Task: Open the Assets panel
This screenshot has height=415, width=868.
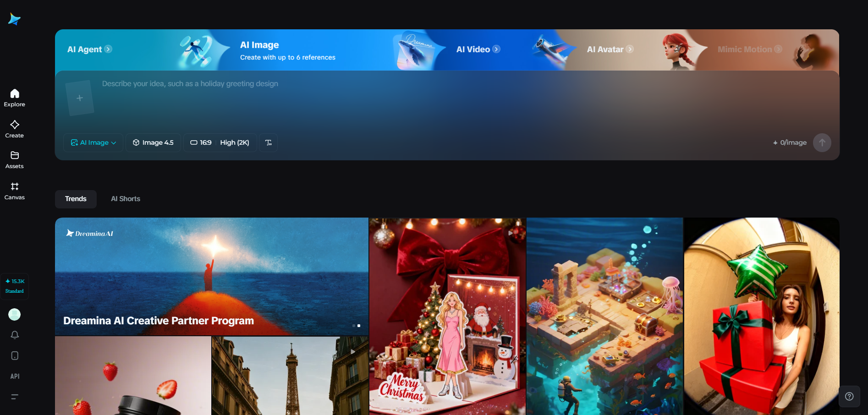Action: (14, 159)
